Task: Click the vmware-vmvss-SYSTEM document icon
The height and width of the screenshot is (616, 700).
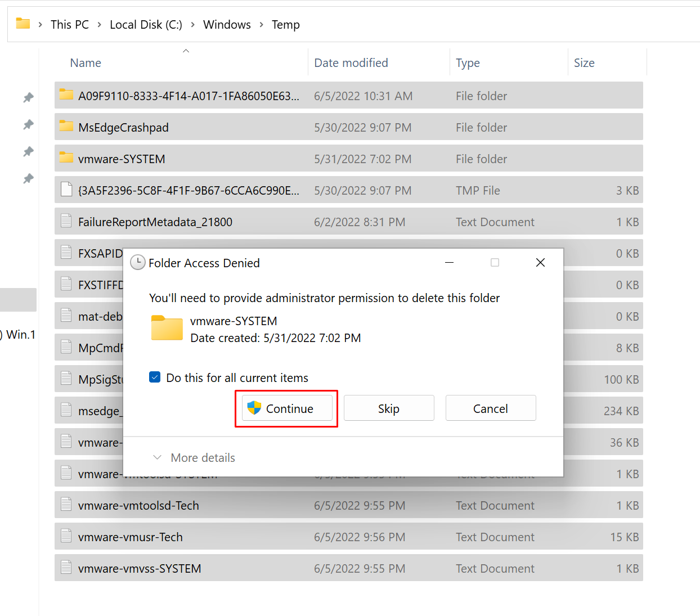Action: pyautogui.click(x=66, y=568)
